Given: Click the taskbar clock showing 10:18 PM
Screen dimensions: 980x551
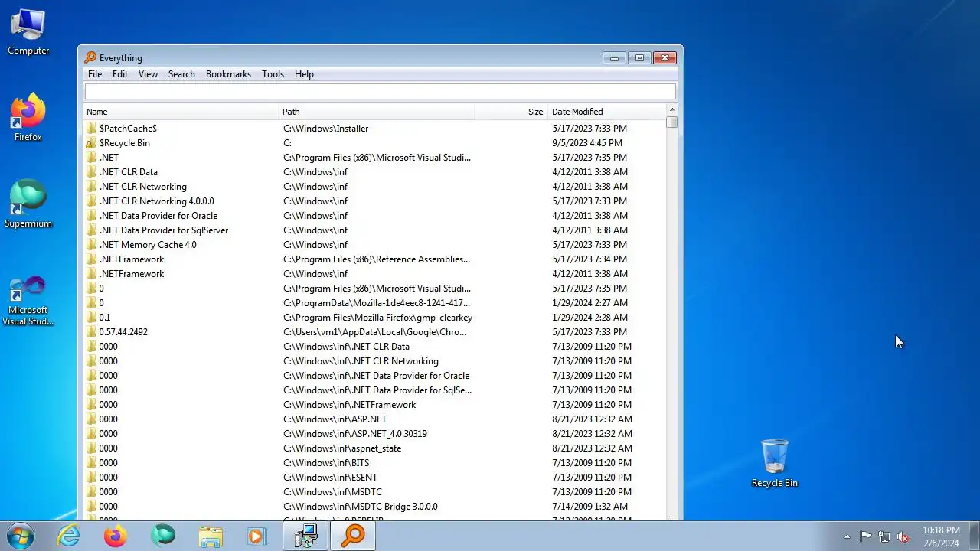Looking at the screenshot, I should [941, 536].
